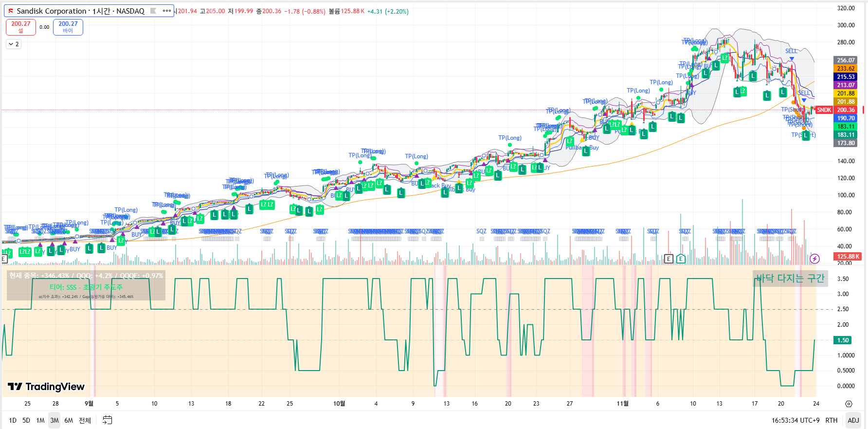
Task: Switch to the 6M time range
Action: [x=69, y=420]
